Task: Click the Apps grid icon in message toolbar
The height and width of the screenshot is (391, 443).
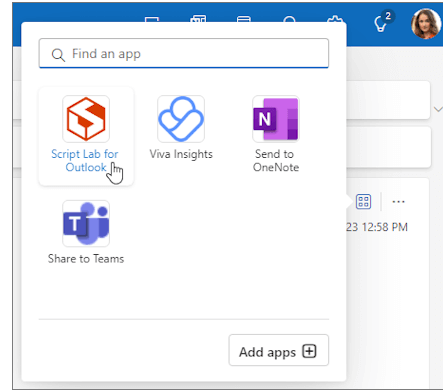Action: [363, 202]
